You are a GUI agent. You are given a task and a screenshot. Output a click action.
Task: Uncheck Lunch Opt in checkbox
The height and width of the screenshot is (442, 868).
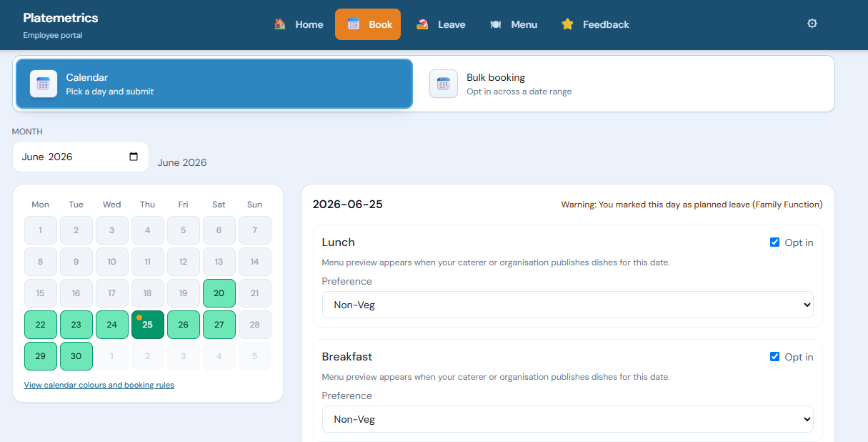coord(774,242)
